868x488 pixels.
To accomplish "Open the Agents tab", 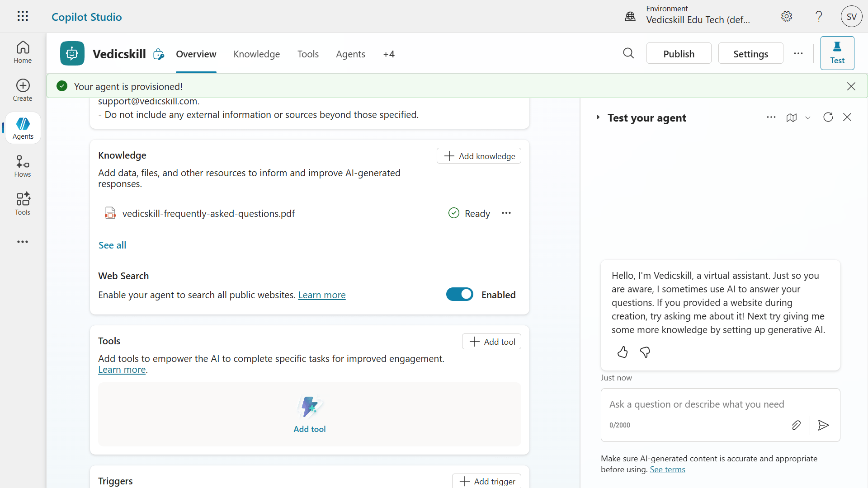I will point(350,54).
